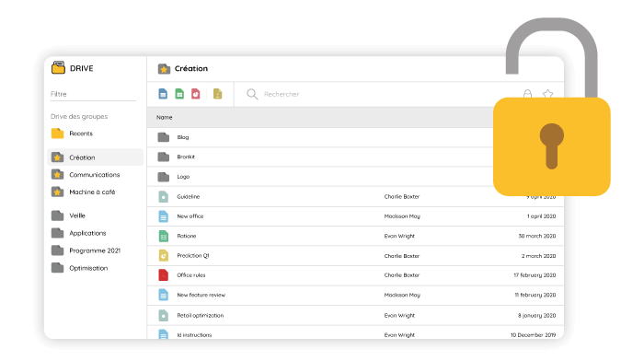Click Evan Wright in Retail optimization row
644x361 pixels.
pyautogui.click(x=399, y=315)
